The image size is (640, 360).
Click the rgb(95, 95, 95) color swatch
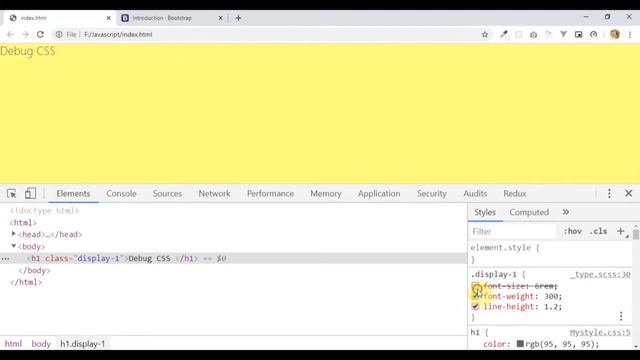point(520,344)
